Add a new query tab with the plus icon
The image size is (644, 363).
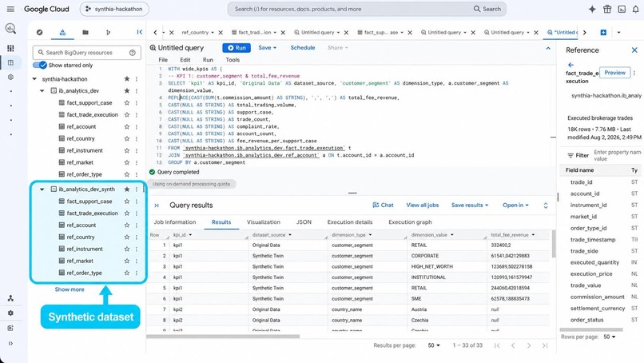point(603,32)
